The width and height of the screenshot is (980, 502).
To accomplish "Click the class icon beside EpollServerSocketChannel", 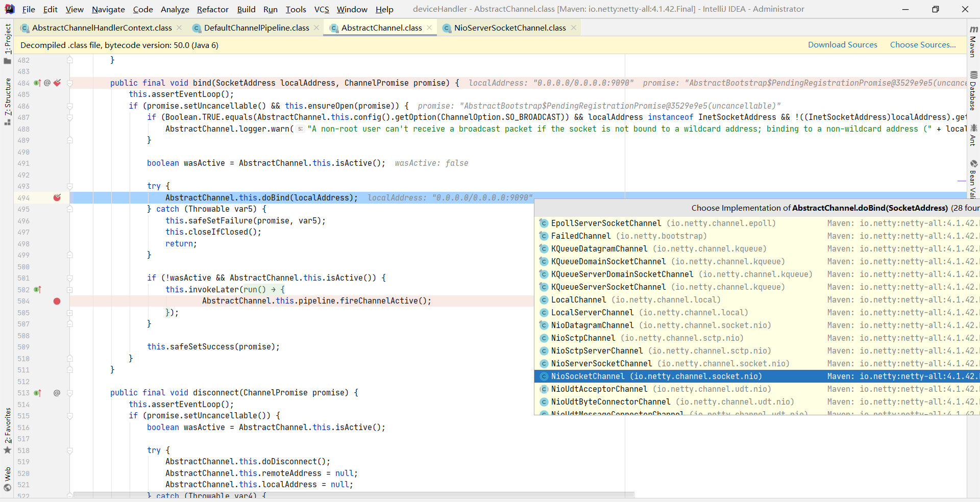I will pyautogui.click(x=544, y=223).
